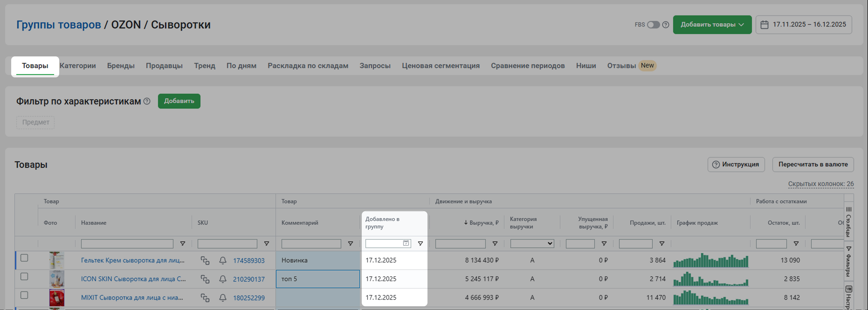This screenshot has height=310, width=868.
Task: Click the filter funnel icon in the Выручка column
Action: tap(495, 244)
